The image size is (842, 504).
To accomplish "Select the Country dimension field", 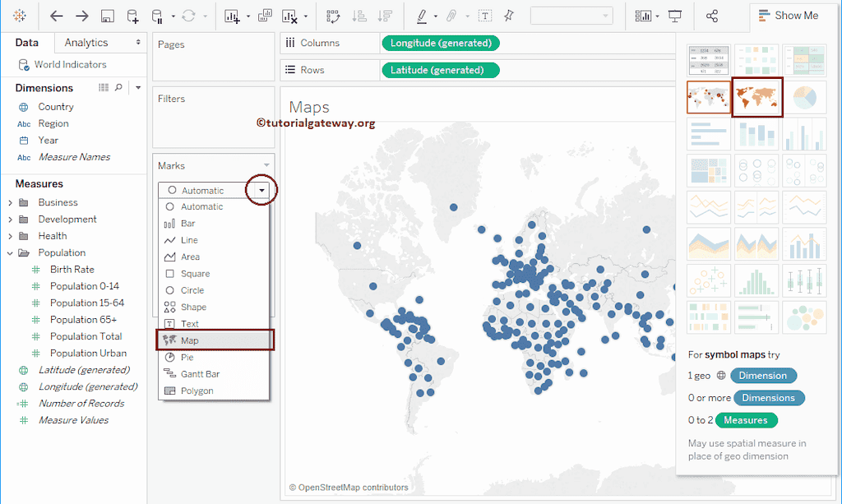I will point(56,107).
